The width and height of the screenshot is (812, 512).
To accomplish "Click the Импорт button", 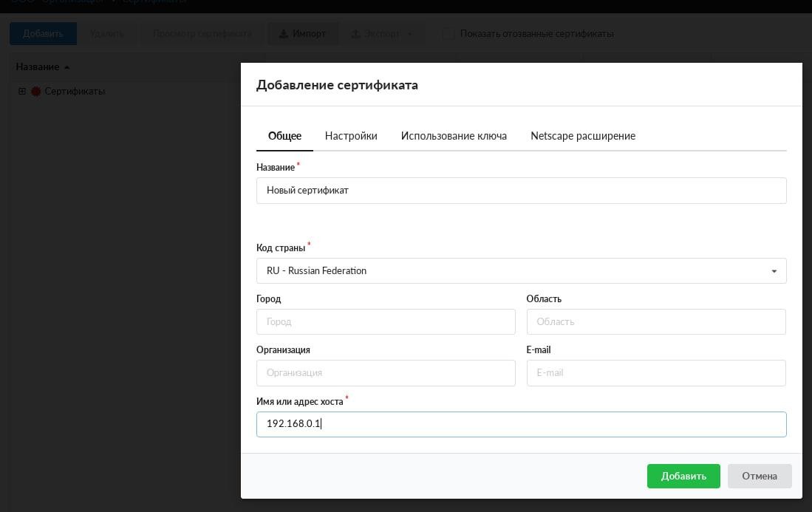I will point(302,34).
